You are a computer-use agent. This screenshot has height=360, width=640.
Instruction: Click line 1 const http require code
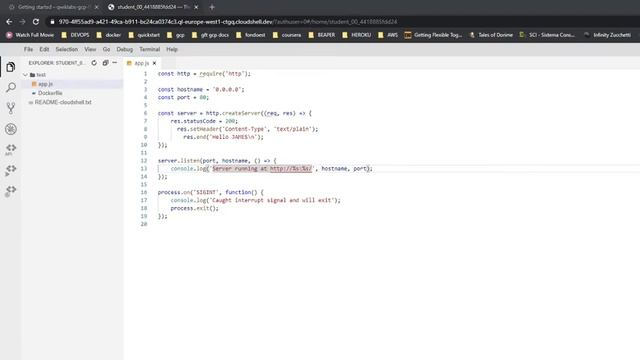[204, 74]
